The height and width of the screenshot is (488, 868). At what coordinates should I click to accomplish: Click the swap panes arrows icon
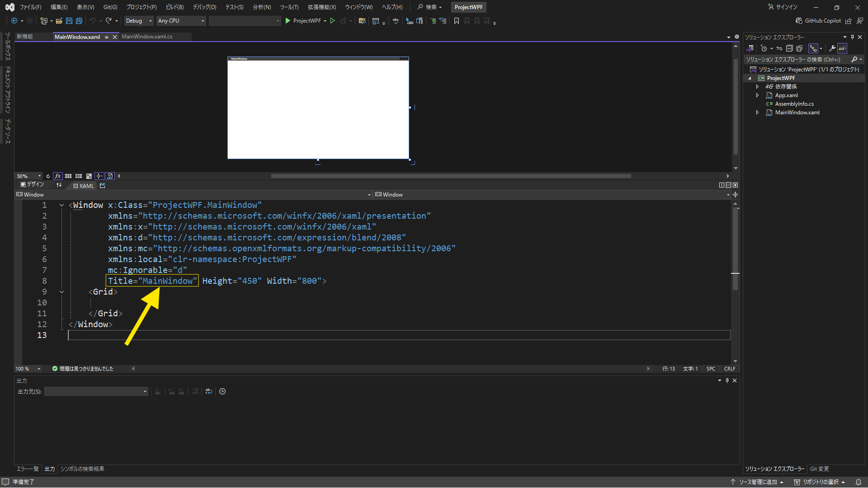(59, 185)
